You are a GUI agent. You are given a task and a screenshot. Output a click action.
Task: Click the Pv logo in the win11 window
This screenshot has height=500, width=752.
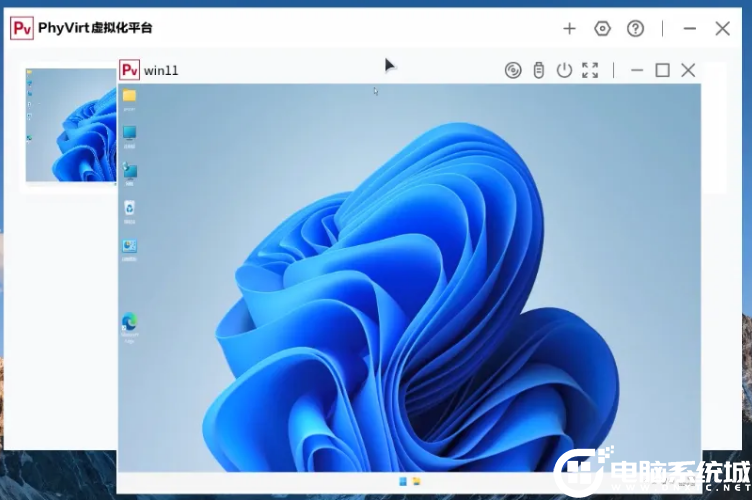129,70
